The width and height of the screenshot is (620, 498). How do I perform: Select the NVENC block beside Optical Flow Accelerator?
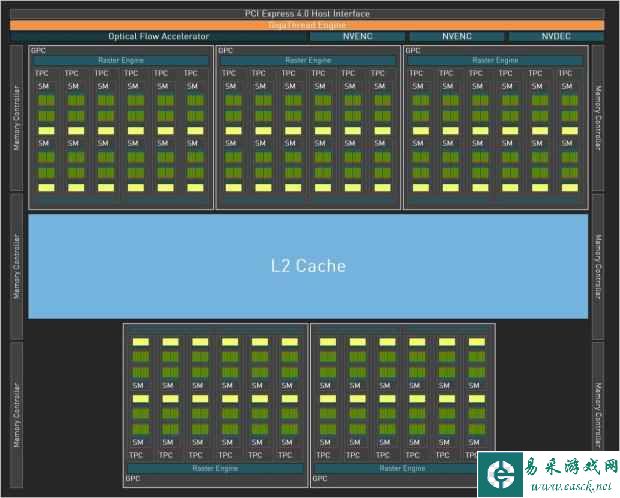pos(357,36)
